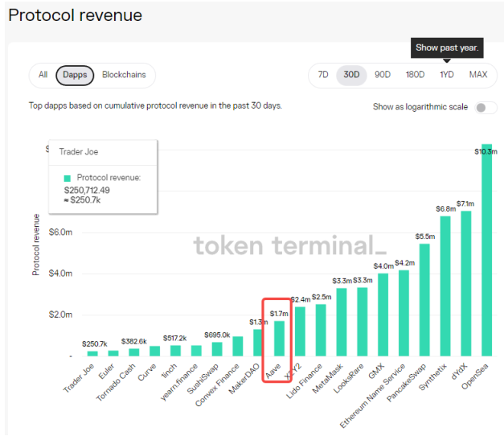Click the Convex Finance revenue bar
The image size is (504, 436).
coord(238,346)
